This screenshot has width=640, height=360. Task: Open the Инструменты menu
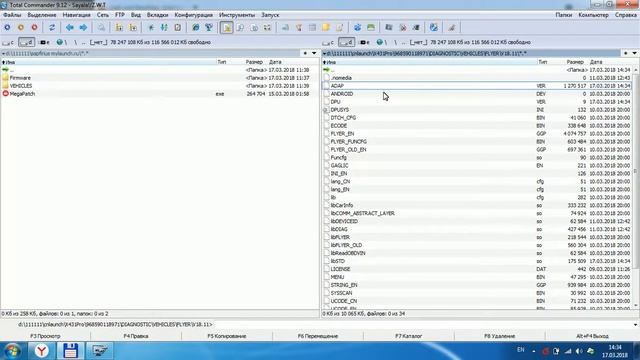237,15
